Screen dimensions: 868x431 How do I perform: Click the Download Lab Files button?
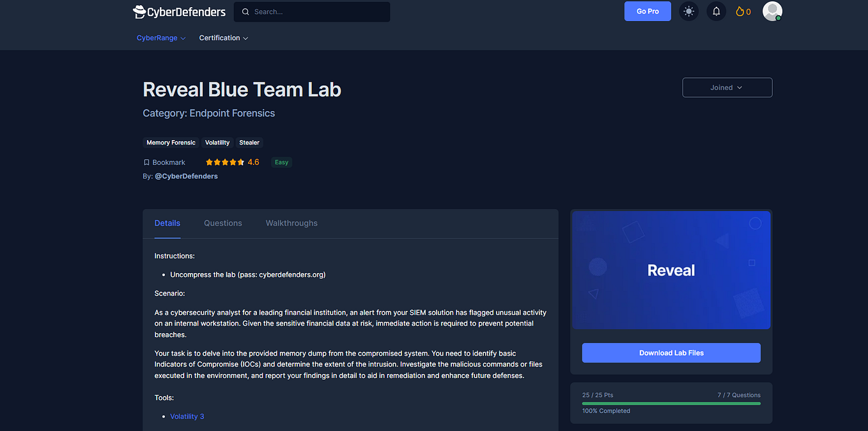[671, 353]
